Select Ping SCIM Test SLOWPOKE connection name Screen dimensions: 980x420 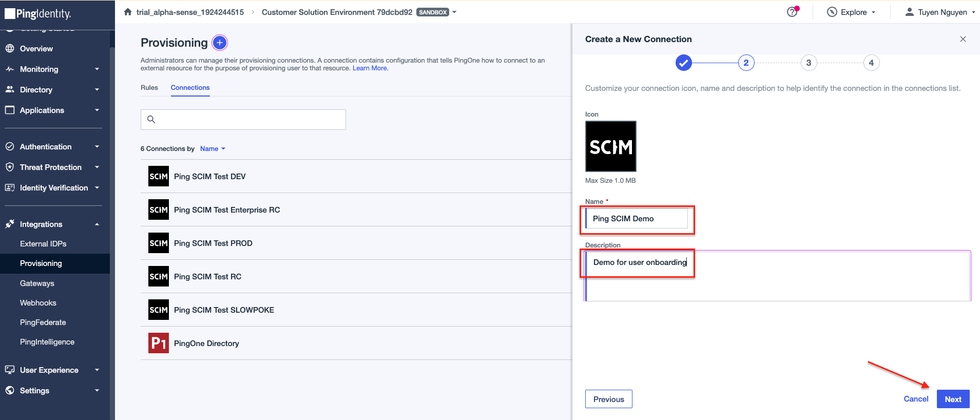point(224,310)
